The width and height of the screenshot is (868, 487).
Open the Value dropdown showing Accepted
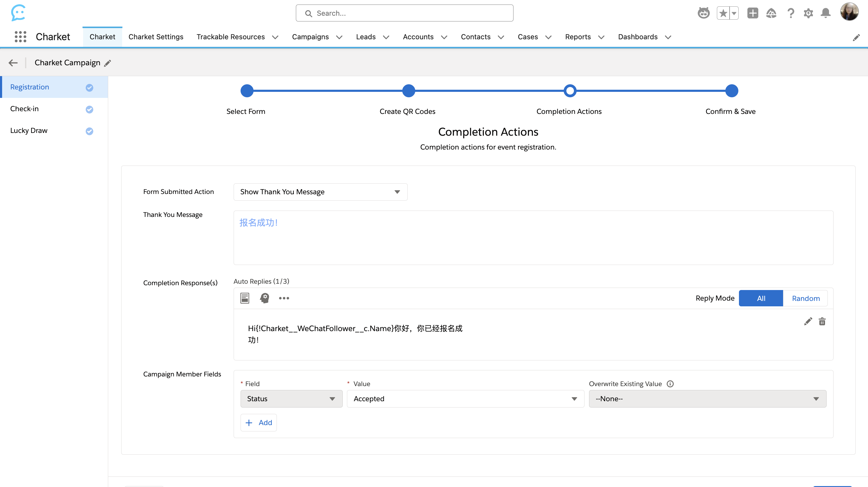tap(465, 398)
